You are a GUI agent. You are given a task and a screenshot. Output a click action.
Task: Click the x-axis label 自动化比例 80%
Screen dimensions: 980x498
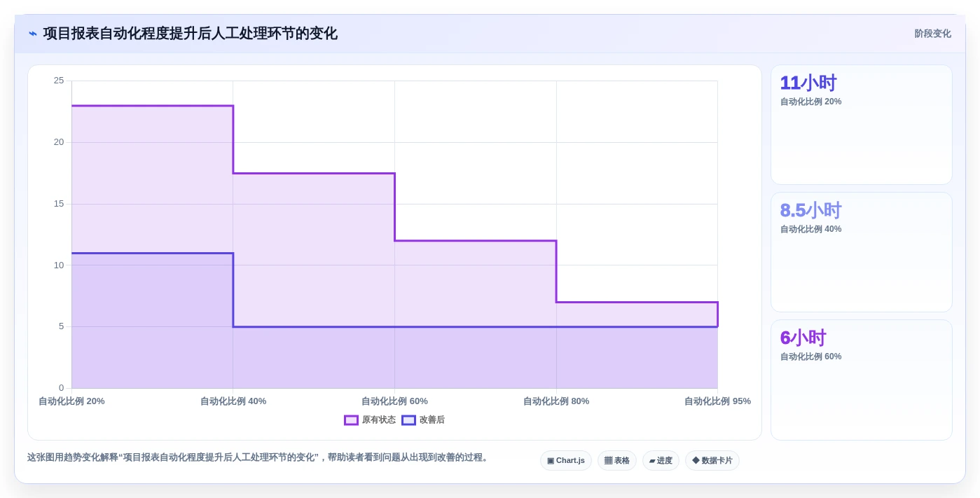[556, 401]
